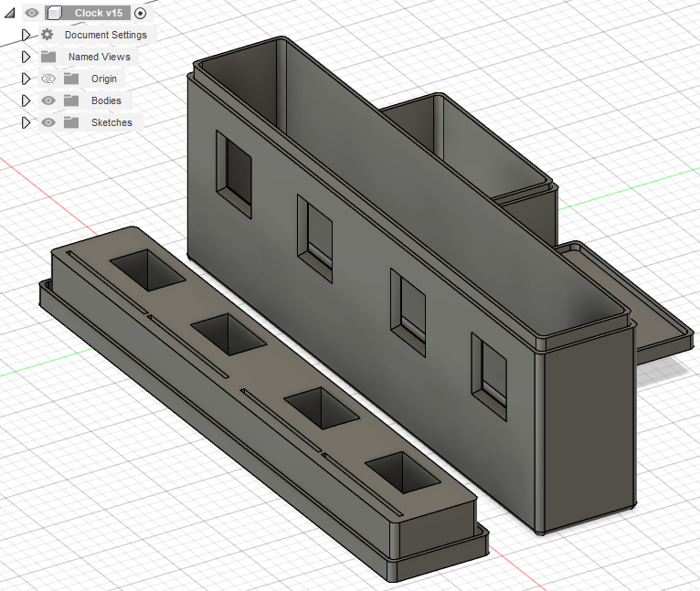The height and width of the screenshot is (591, 700).
Task: Select the Named Views label
Action: pyautogui.click(x=99, y=57)
